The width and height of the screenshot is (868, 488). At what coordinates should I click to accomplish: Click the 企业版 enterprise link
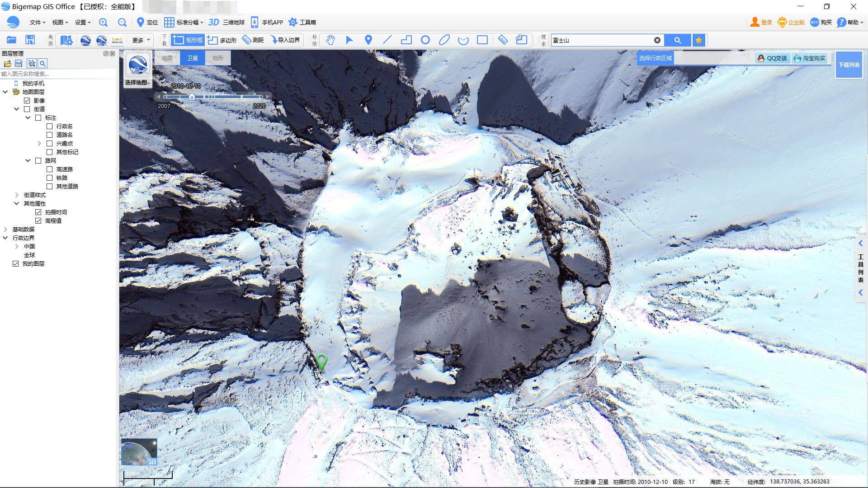[791, 22]
